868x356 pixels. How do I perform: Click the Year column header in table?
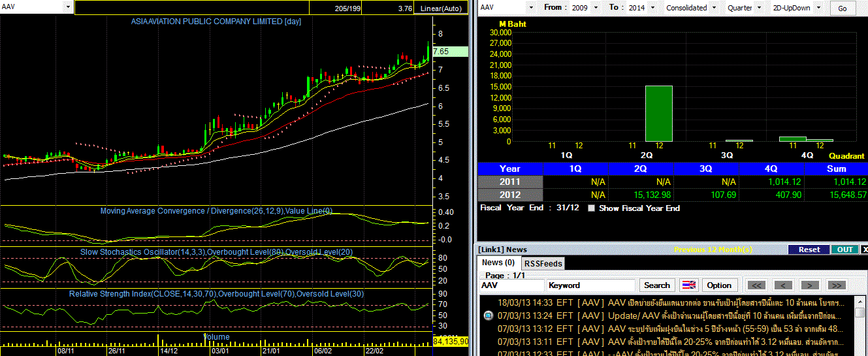pos(510,169)
